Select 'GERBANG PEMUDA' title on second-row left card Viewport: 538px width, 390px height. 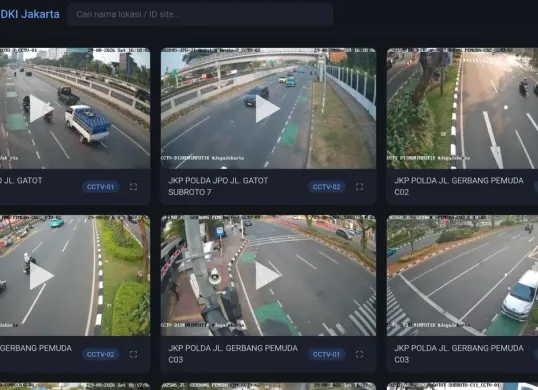point(36,348)
